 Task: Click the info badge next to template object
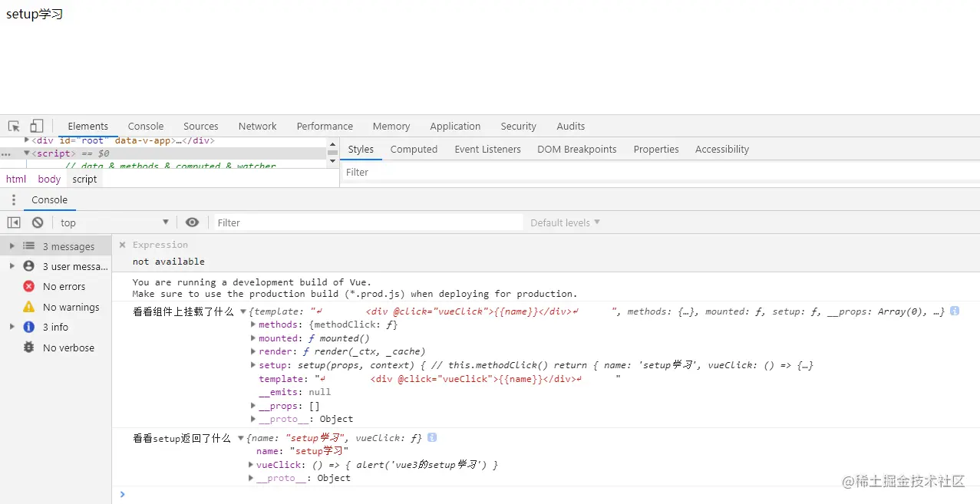tap(955, 311)
